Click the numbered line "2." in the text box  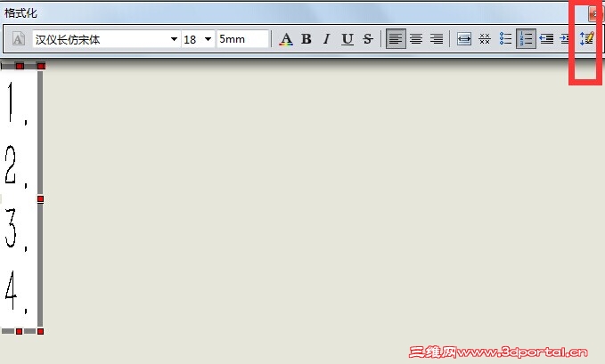click(17, 166)
